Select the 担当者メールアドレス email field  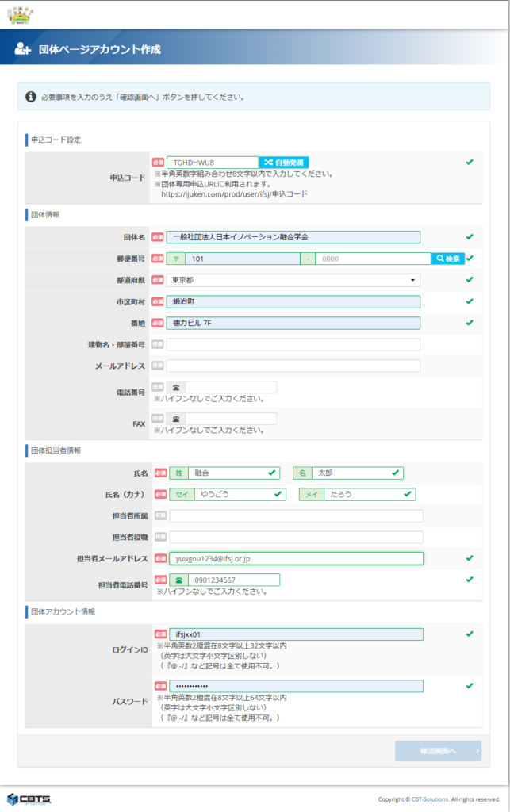coord(295,559)
